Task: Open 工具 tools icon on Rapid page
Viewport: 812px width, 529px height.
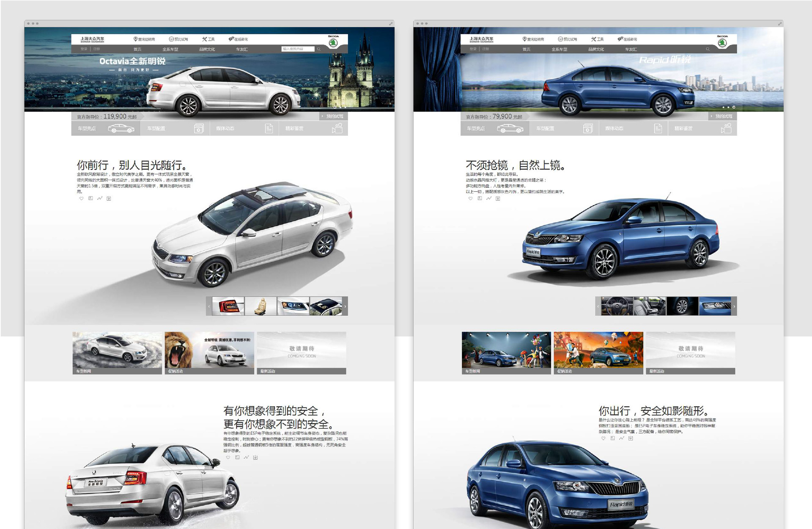Action: [x=593, y=39]
